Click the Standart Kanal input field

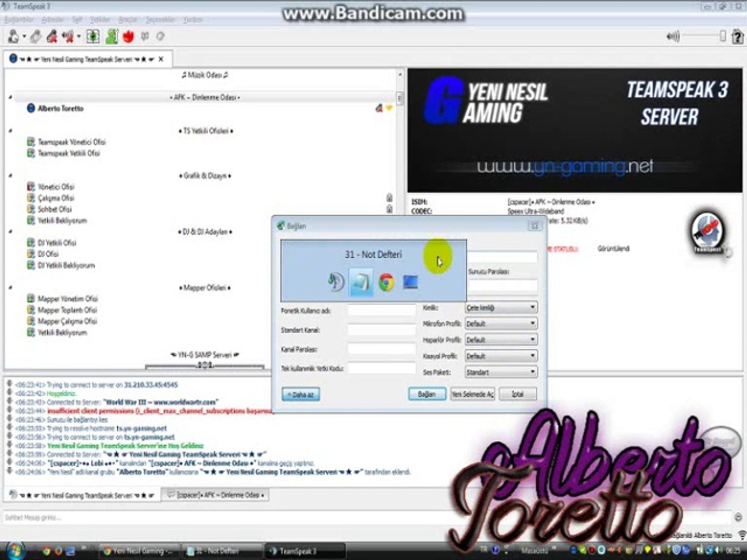[x=381, y=330]
